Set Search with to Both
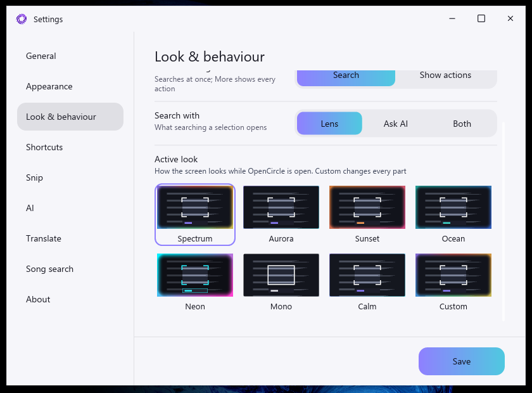Screen dimensions: 532x393 [x=462, y=124]
